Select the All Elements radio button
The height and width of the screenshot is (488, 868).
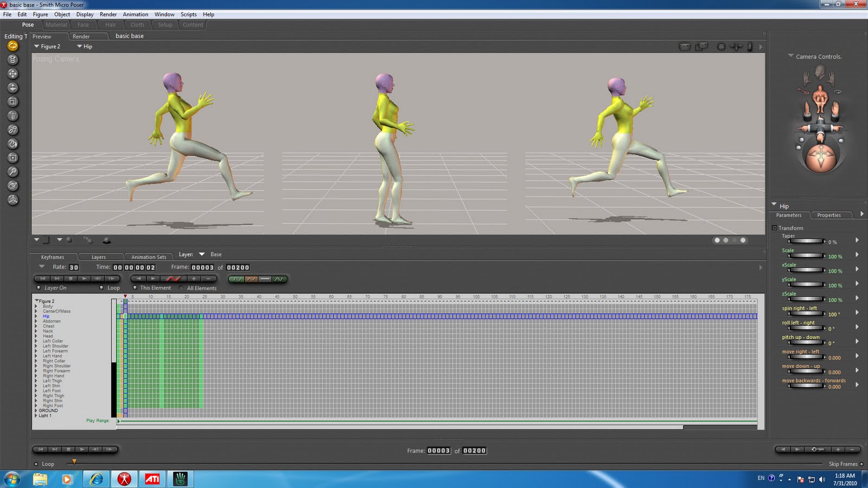tap(181, 288)
